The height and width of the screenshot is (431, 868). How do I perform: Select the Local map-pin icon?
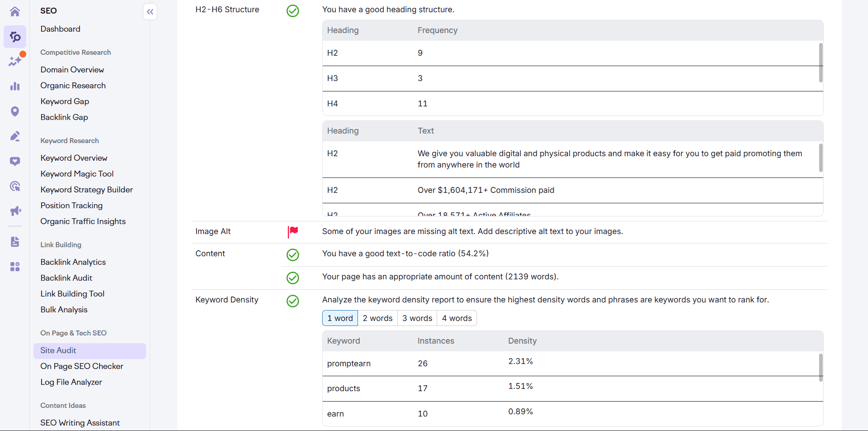15,111
